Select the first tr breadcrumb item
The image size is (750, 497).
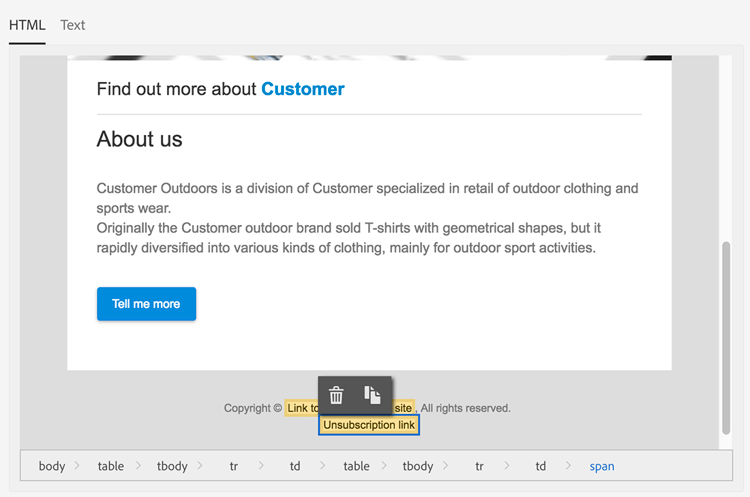coord(234,466)
